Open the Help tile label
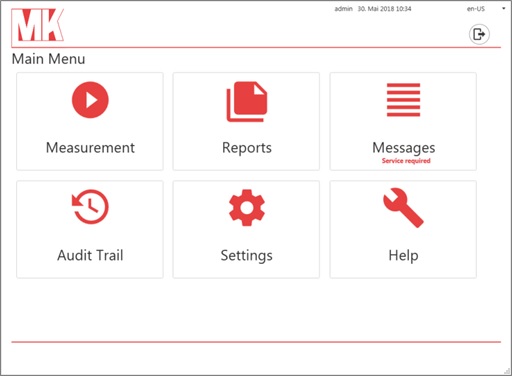 (403, 256)
